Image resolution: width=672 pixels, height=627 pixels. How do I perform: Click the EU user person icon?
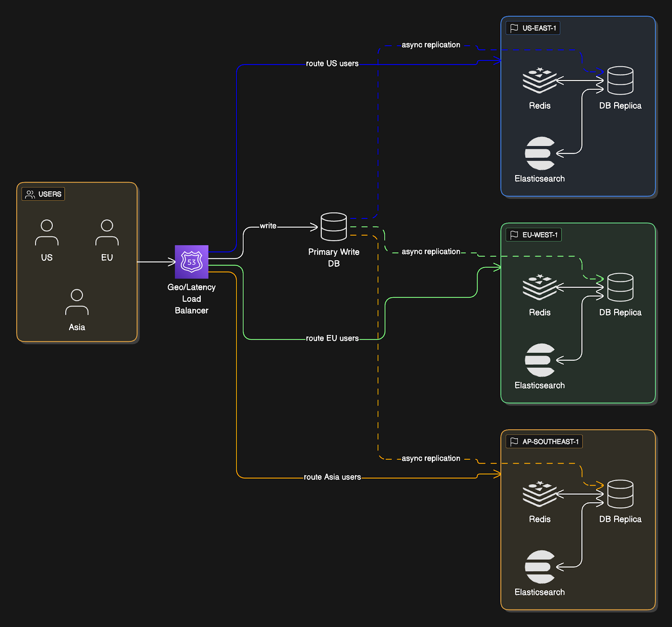(x=107, y=232)
